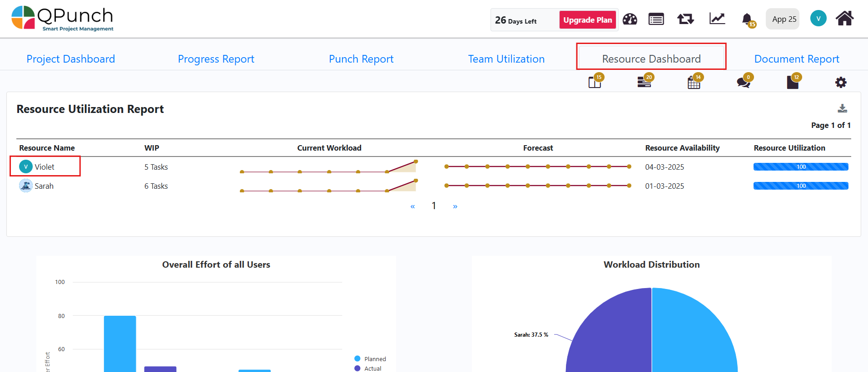Open the board icon with 15 badge
Screen dimensions: 868x372
[x=595, y=81]
